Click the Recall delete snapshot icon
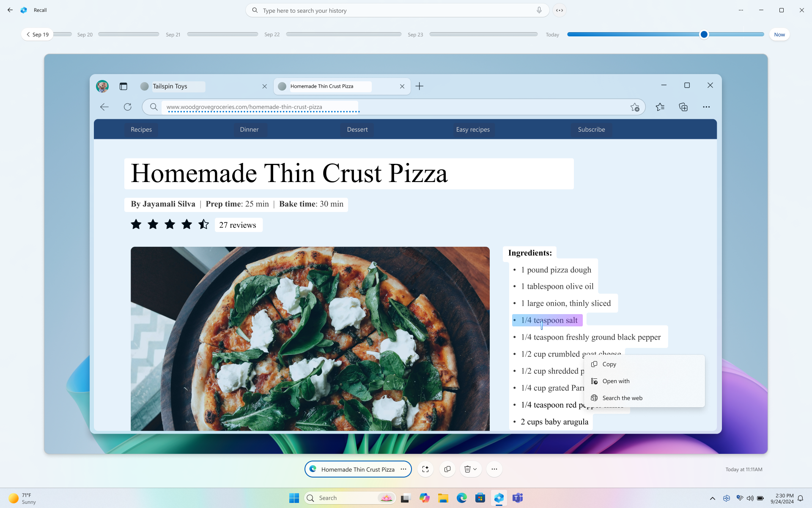This screenshot has height=508, width=812. coord(468,468)
